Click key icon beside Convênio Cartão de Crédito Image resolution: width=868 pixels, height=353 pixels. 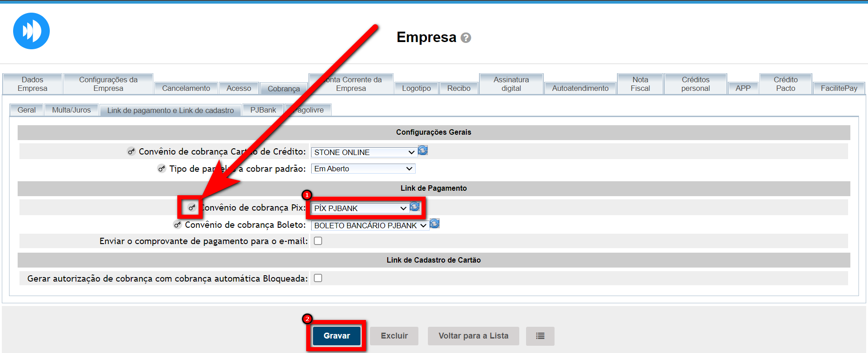click(x=131, y=151)
